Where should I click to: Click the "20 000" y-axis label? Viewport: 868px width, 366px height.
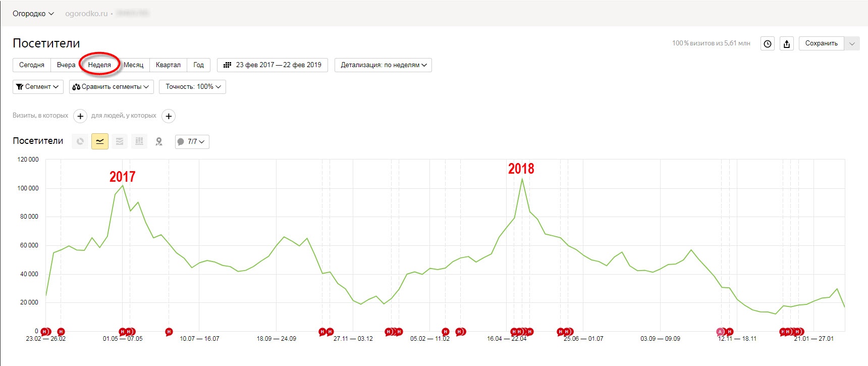29,302
